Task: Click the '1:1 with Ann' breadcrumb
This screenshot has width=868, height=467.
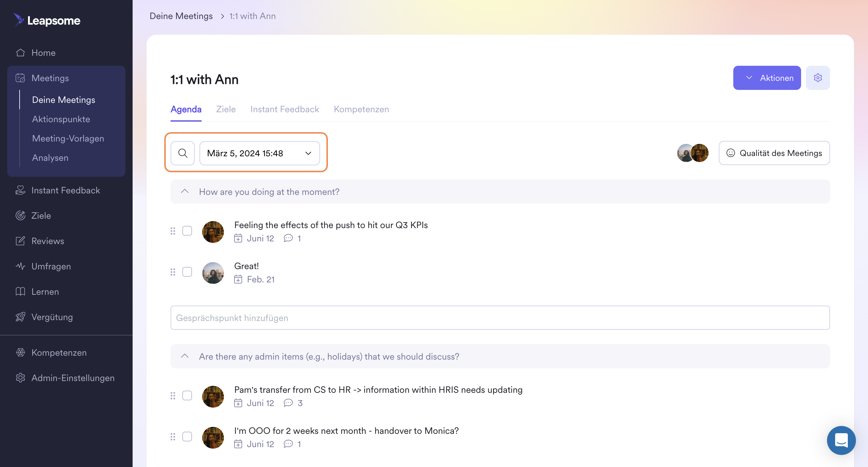Action: click(252, 16)
